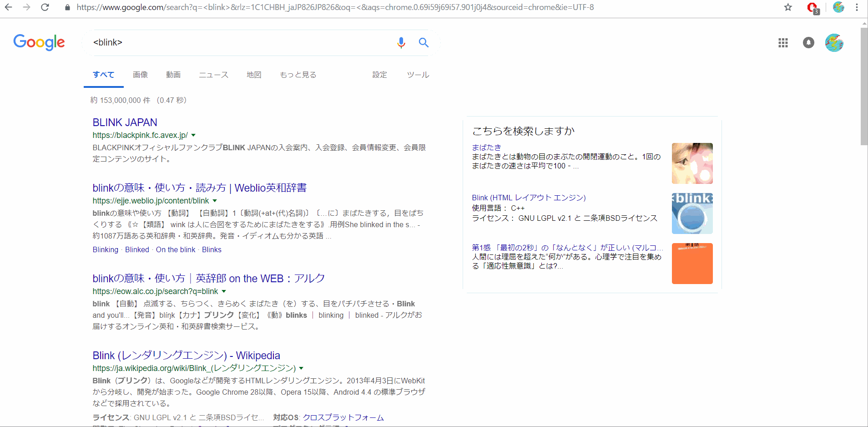Open the 英辞郎 on the WEB result
Image resolution: width=868 pixels, height=427 pixels.
point(209,279)
